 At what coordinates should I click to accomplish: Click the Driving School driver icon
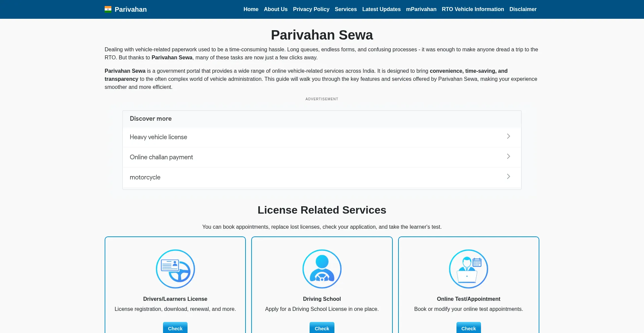(x=322, y=269)
